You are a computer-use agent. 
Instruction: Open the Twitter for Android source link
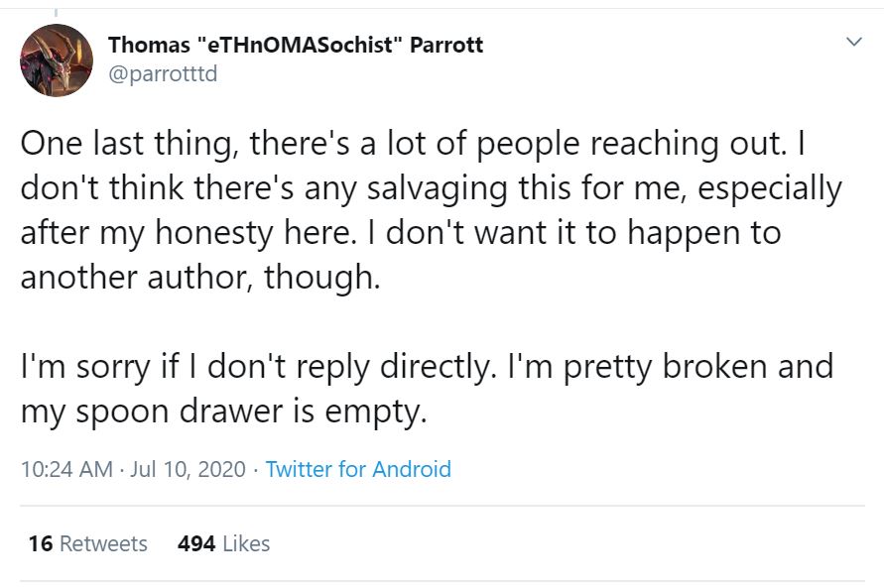click(x=358, y=469)
